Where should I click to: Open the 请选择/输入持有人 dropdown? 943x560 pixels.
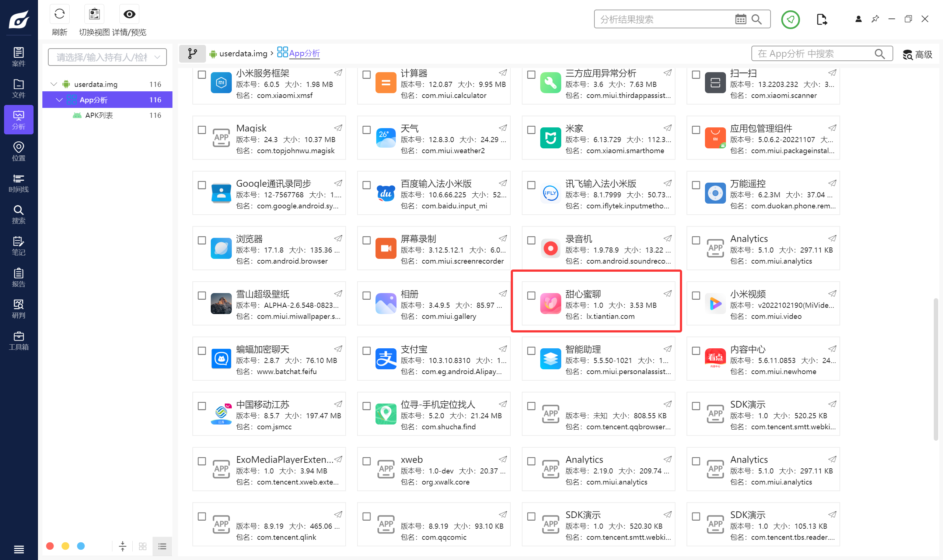click(x=107, y=57)
